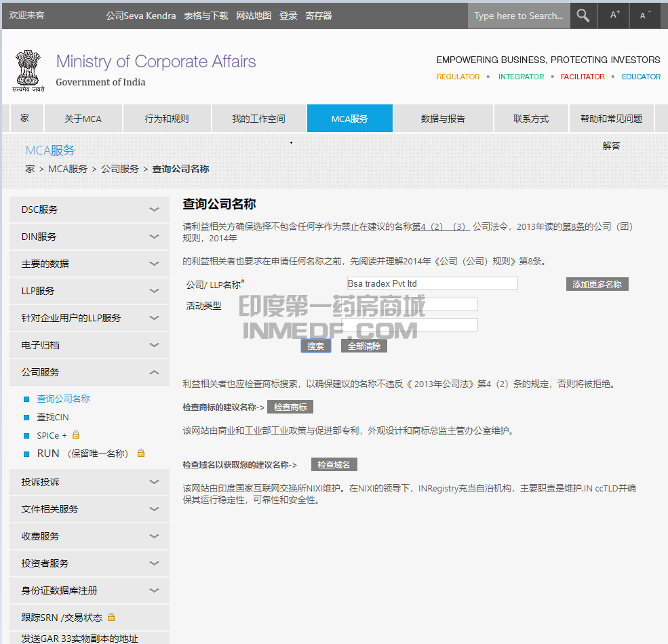Open the 帮助和常见问题 tab

611,118
